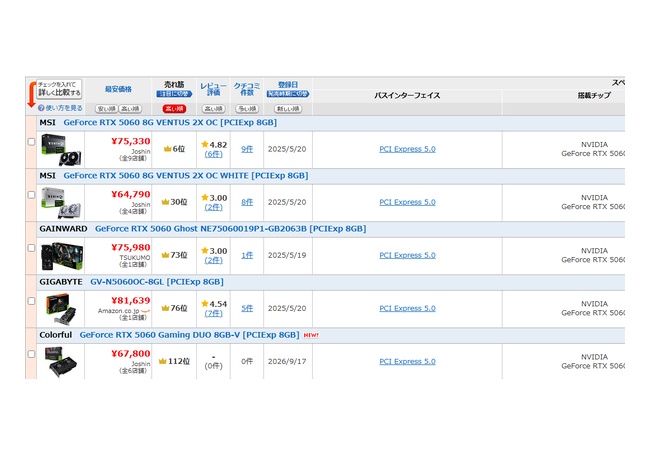This screenshot has width=650, height=450.
Task: Open VENTUS 2X OC WHITE product link
Action: point(186,176)
